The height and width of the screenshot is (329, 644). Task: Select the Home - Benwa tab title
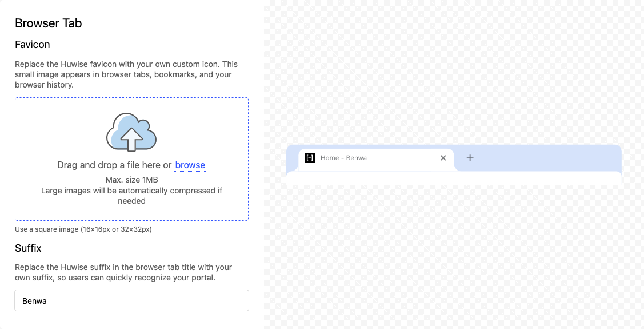pyautogui.click(x=343, y=158)
